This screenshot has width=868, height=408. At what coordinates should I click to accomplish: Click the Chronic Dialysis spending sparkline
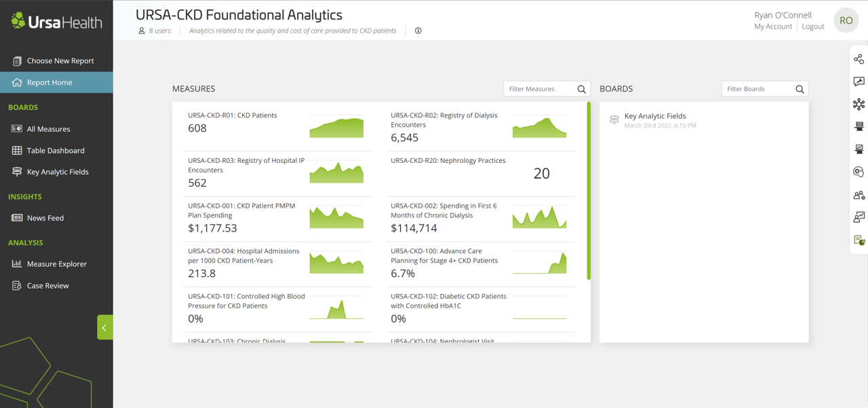click(539, 218)
